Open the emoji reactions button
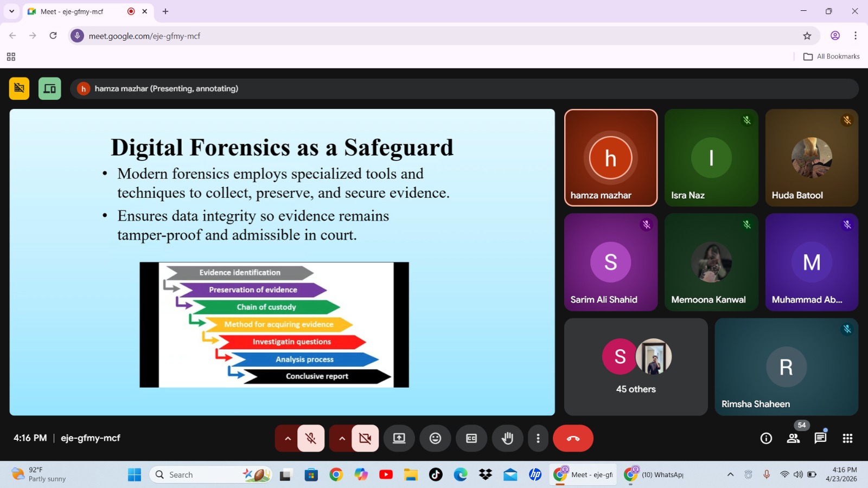This screenshot has width=868, height=488. pyautogui.click(x=435, y=438)
